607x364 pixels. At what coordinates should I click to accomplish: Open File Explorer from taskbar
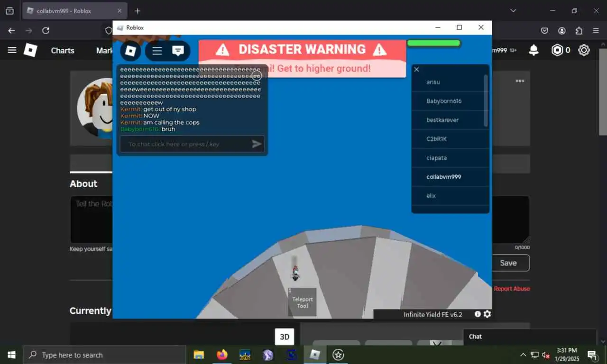point(199,355)
